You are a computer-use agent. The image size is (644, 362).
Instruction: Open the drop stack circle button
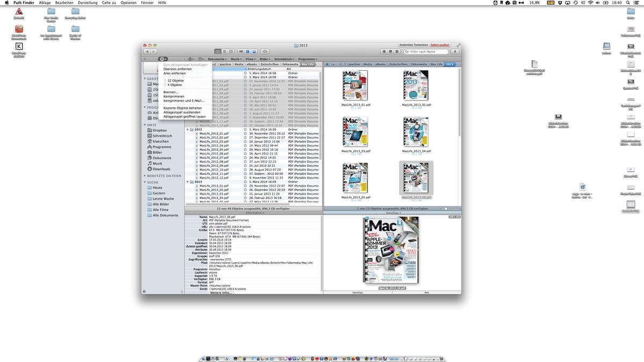[163, 59]
